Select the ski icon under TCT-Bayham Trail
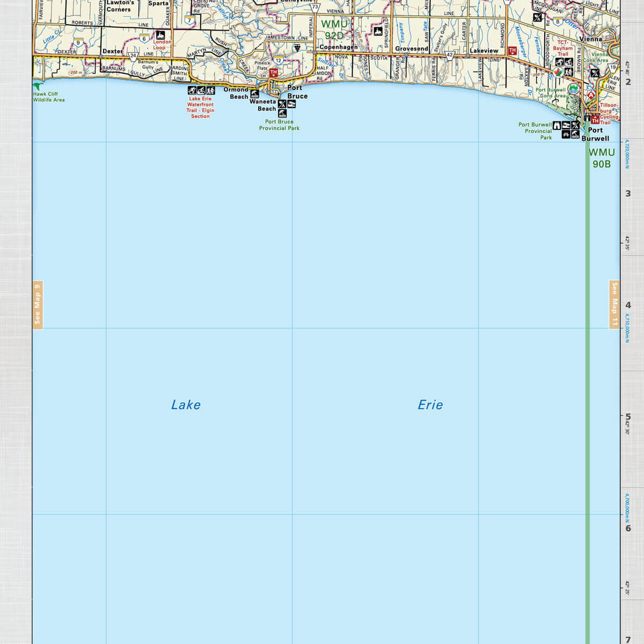 tap(560, 62)
